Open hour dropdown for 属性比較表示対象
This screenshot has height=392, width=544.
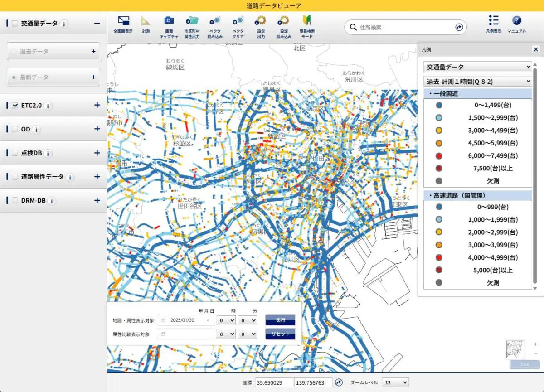pyautogui.click(x=226, y=334)
